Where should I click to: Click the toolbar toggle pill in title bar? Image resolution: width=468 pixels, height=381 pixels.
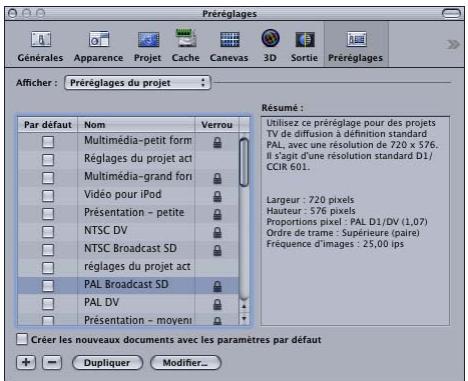tap(451, 14)
